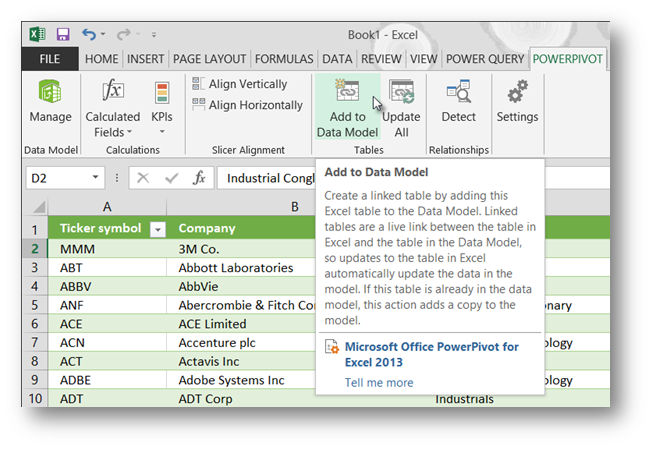Go to the FORMULAS tab

point(284,59)
